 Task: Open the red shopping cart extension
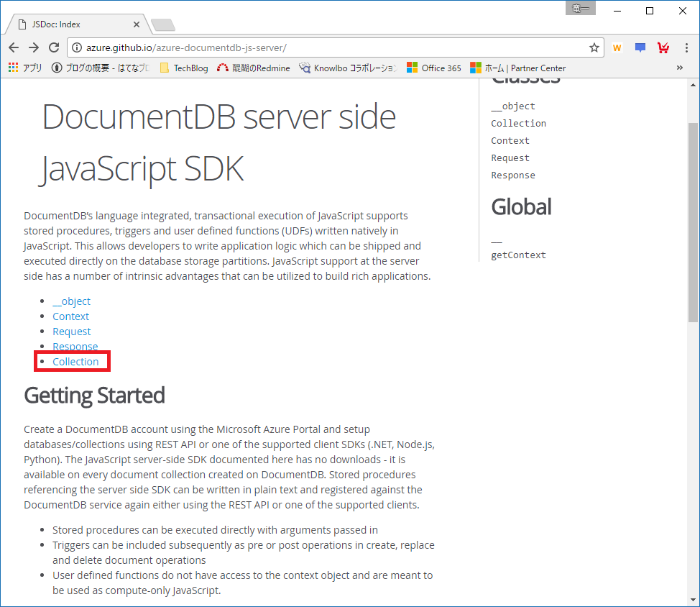click(663, 47)
